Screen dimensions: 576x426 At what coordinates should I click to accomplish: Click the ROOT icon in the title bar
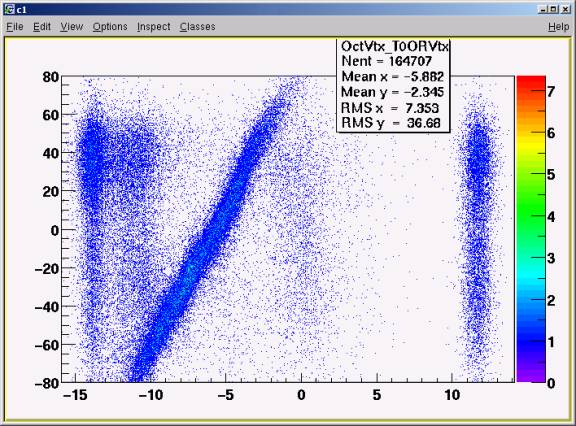click(x=9, y=9)
